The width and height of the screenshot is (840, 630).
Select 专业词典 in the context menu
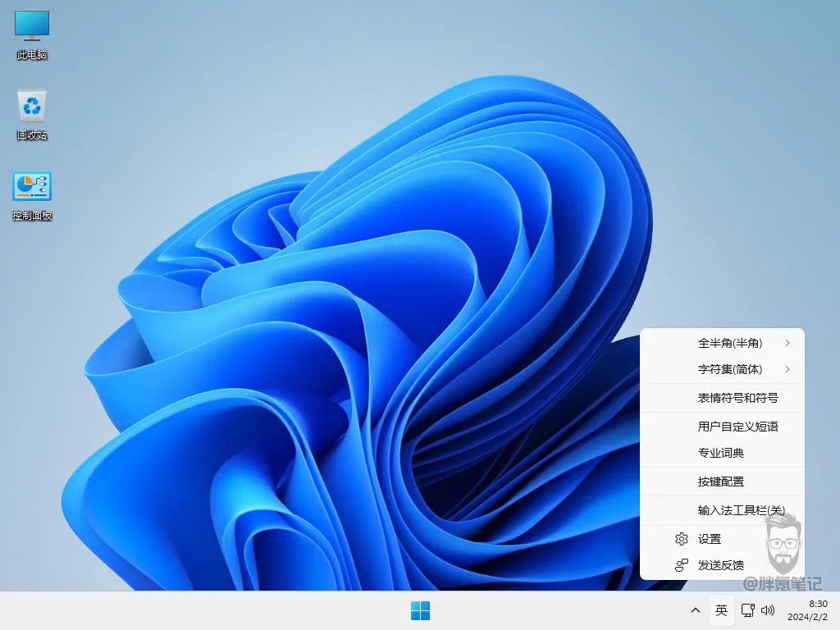point(722,453)
